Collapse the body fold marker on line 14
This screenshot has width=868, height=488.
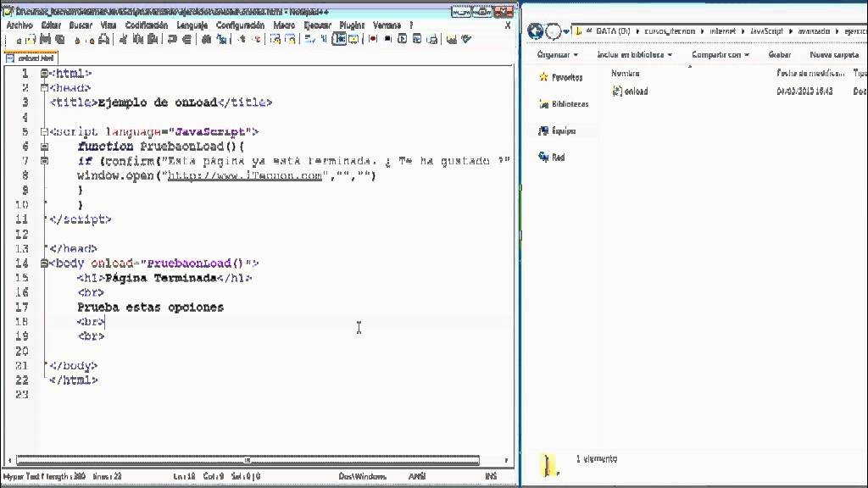pos(44,263)
